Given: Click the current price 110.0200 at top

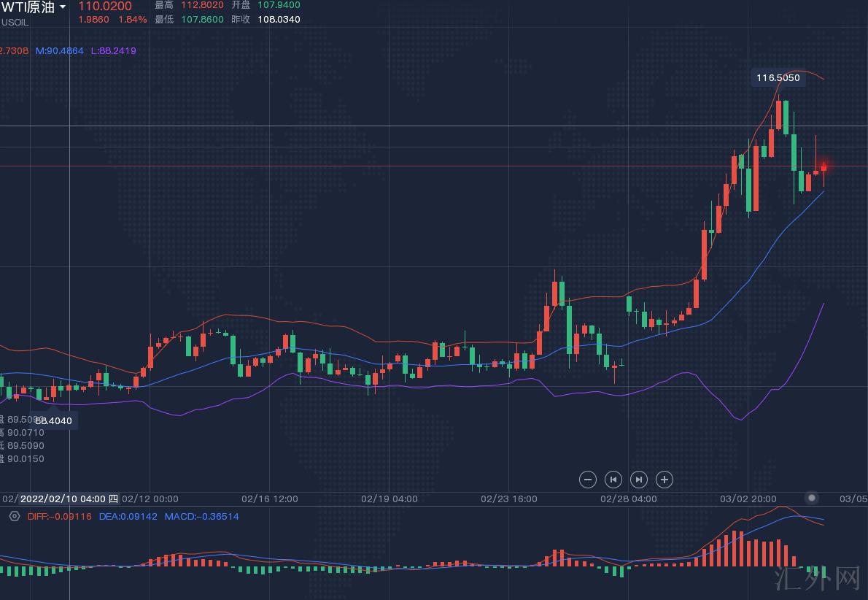Looking at the screenshot, I should tap(105, 7).
